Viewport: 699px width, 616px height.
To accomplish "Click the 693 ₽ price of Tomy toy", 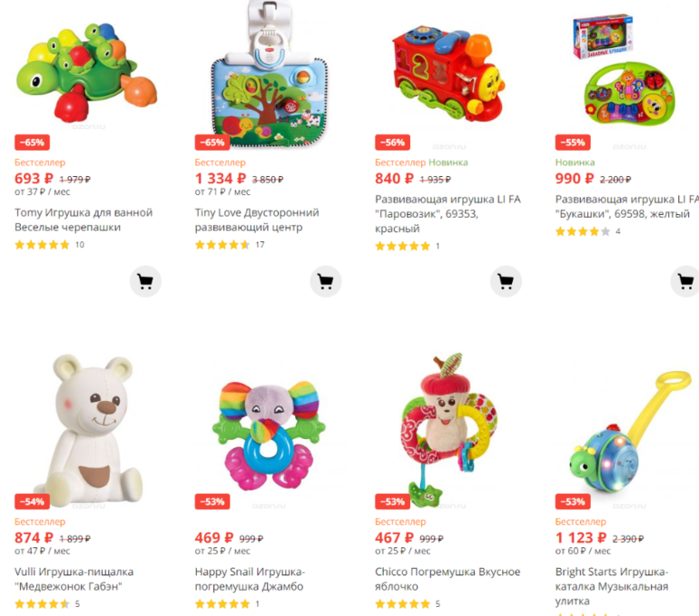I will (34, 179).
